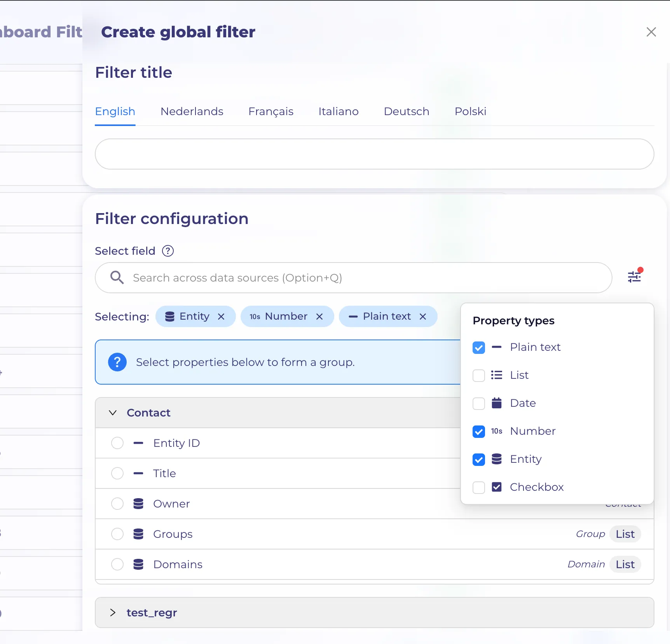670x644 pixels.
Task: Enable the Checkbox property type
Action: 479,487
